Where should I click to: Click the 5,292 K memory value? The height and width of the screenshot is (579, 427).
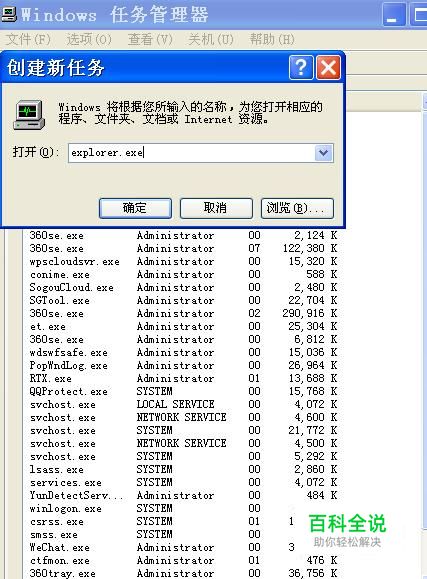pos(316,456)
